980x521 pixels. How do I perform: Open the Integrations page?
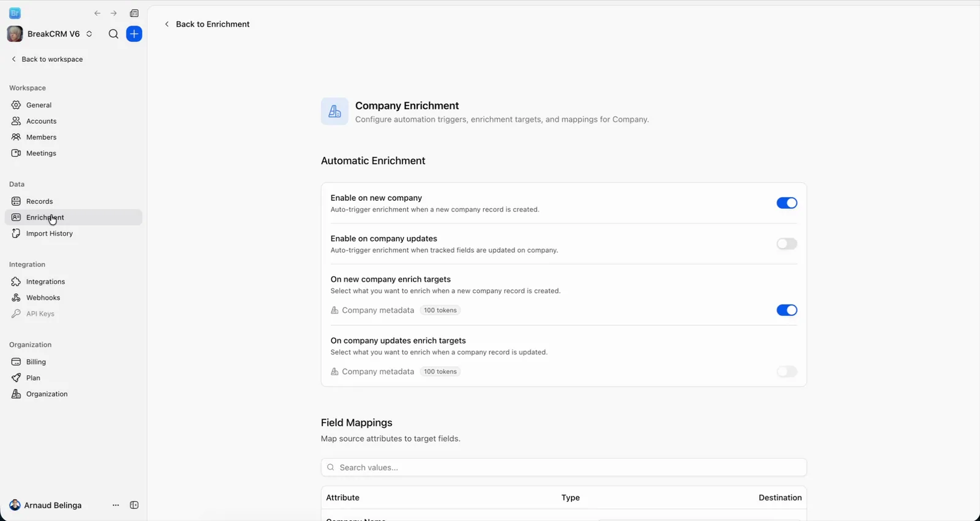(73, 282)
